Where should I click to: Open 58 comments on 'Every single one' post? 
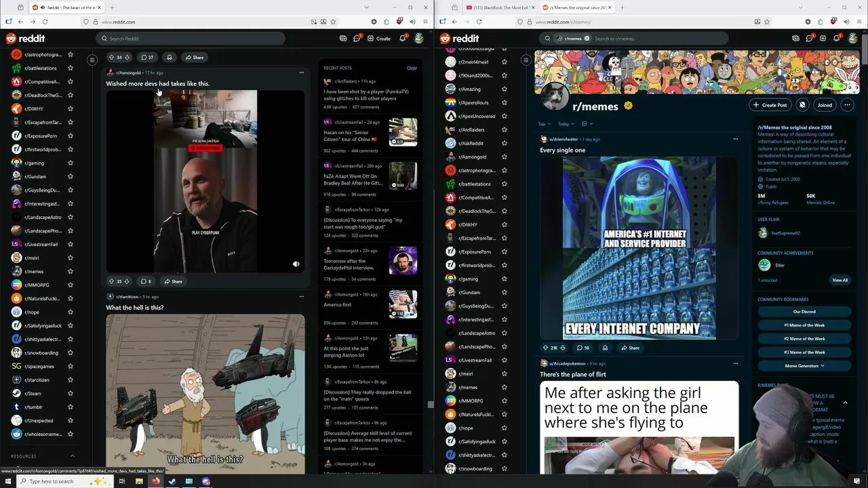(583, 348)
